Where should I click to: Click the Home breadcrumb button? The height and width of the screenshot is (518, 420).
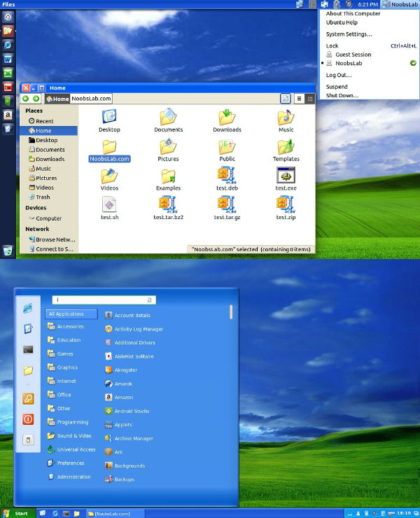[x=57, y=99]
